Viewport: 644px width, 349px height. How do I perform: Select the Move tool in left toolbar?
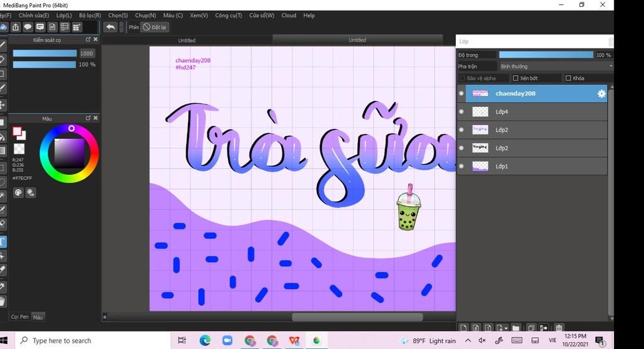point(3,104)
